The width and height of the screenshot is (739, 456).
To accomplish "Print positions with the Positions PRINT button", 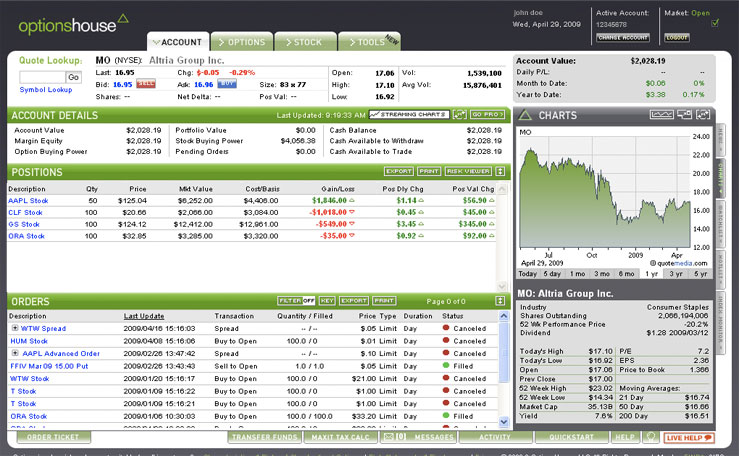I will pyautogui.click(x=429, y=171).
